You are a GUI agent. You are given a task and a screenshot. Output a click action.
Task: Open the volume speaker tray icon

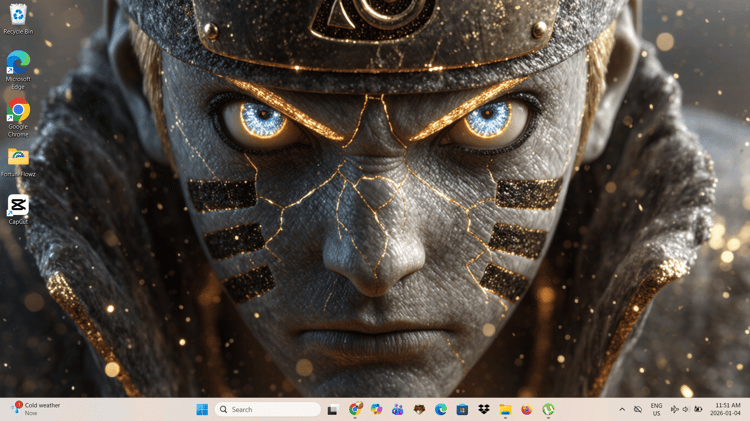tap(686, 410)
